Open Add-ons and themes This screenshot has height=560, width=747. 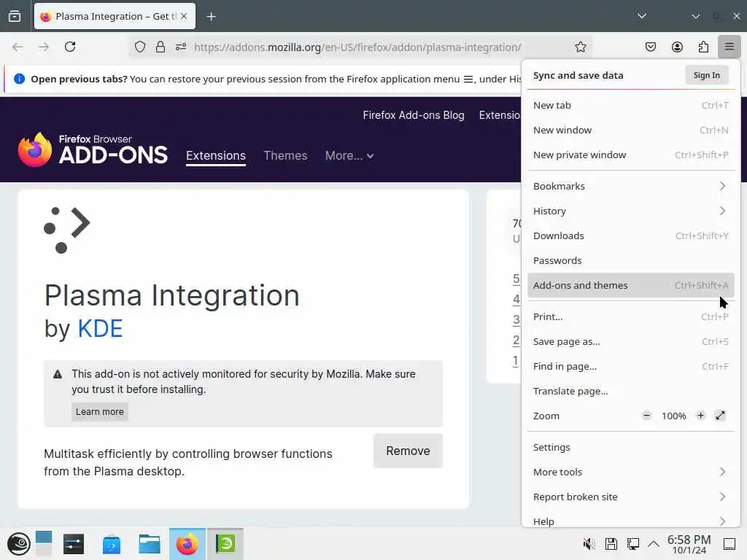[x=631, y=285]
